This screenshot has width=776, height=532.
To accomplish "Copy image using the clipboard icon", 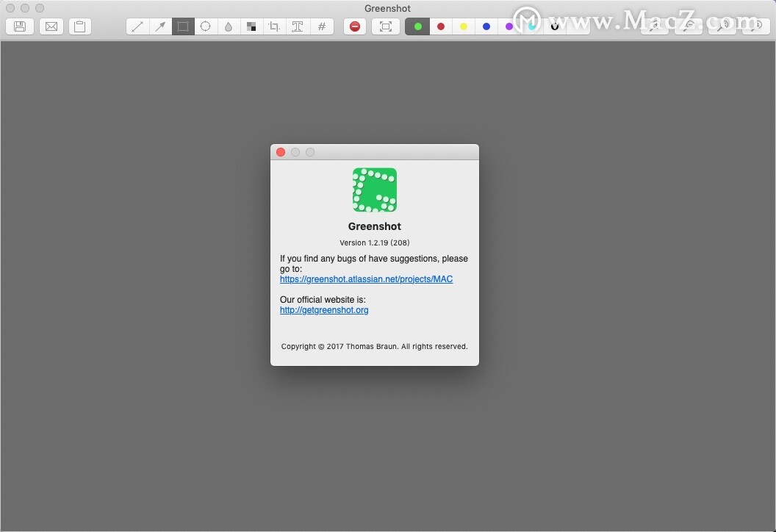I will click(x=79, y=26).
